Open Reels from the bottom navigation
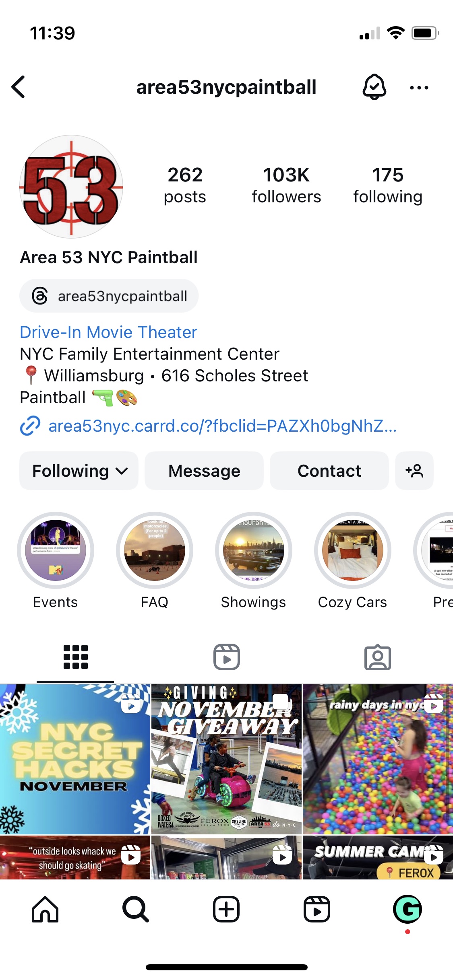The image size is (453, 980). [x=317, y=909]
